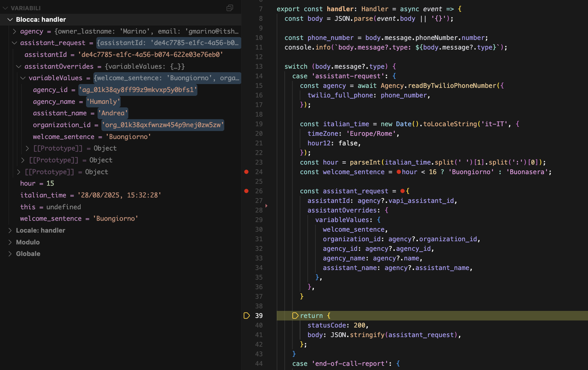Screen dimensions: 588x370
Task: Expand the 'Globale' scope
Action: pos(10,254)
